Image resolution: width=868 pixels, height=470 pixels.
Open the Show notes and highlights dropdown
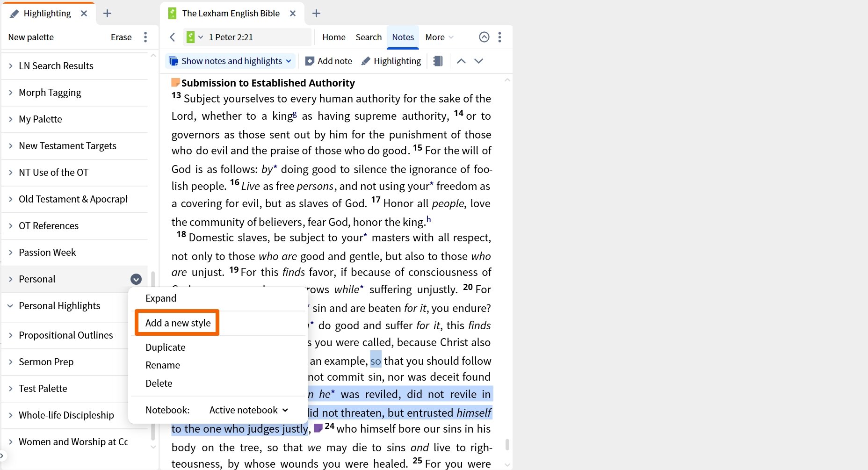pos(231,61)
